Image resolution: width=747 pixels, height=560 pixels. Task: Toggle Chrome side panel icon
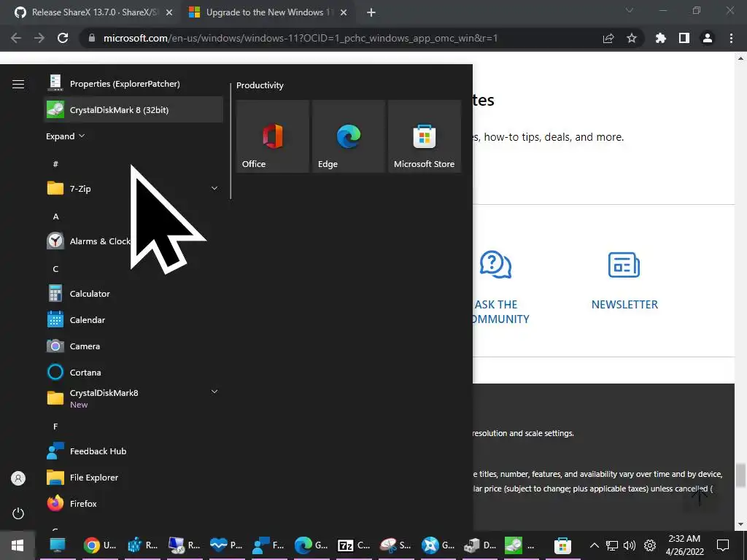[684, 38]
